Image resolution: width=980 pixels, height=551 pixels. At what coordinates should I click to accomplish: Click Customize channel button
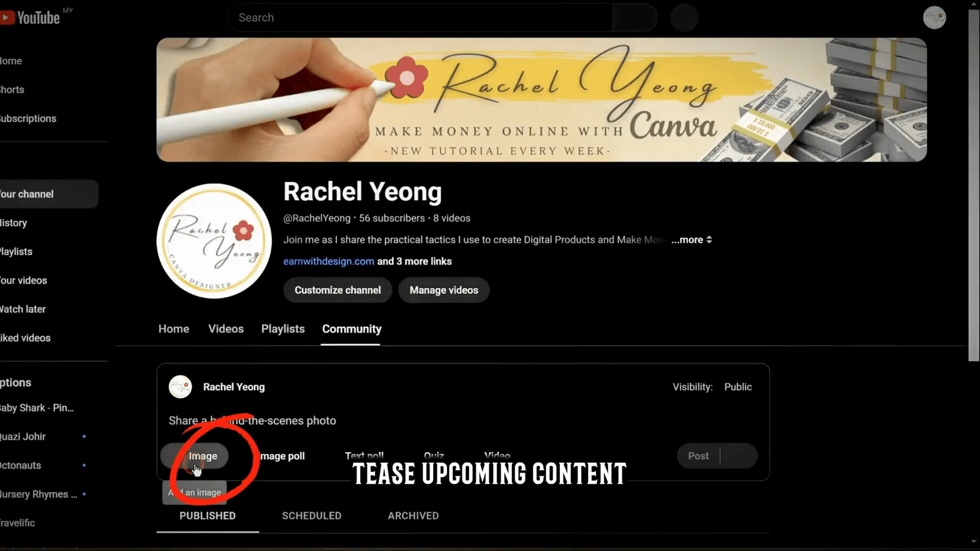coord(337,290)
